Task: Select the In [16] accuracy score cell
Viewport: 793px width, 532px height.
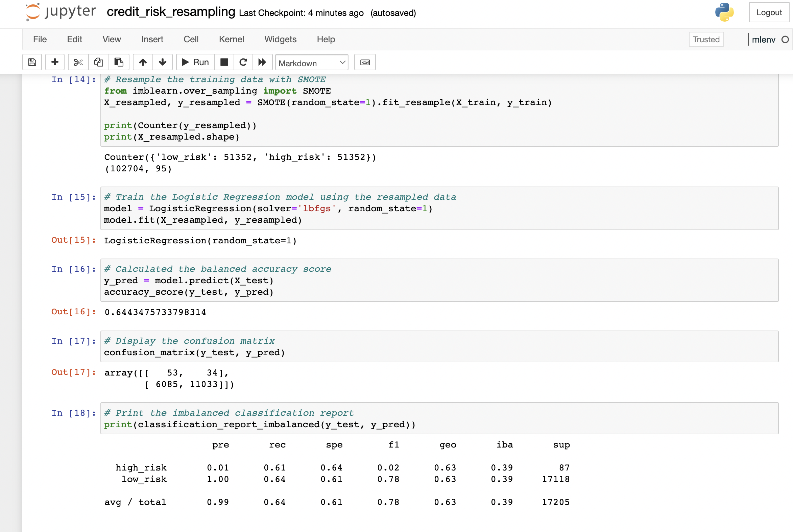Action: click(x=439, y=280)
